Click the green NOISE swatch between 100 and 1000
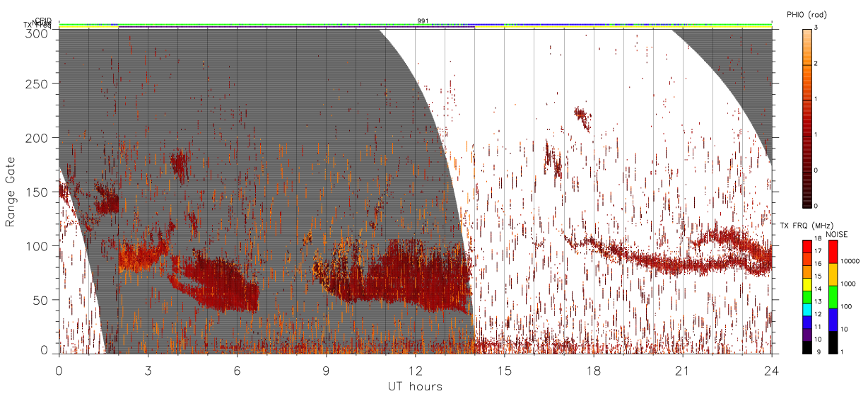This screenshot has height=401, width=868. coord(832,297)
